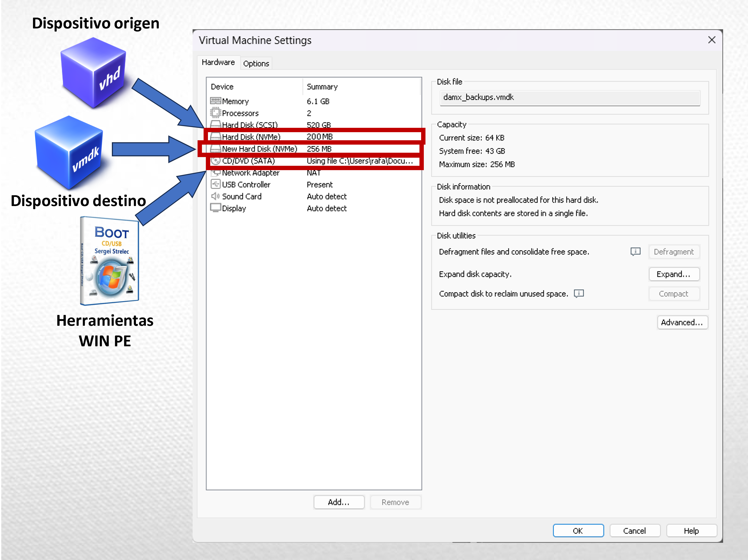Screen dimensions: 748x560
Task: Switch to the Options tab
Action: point(256,63)
